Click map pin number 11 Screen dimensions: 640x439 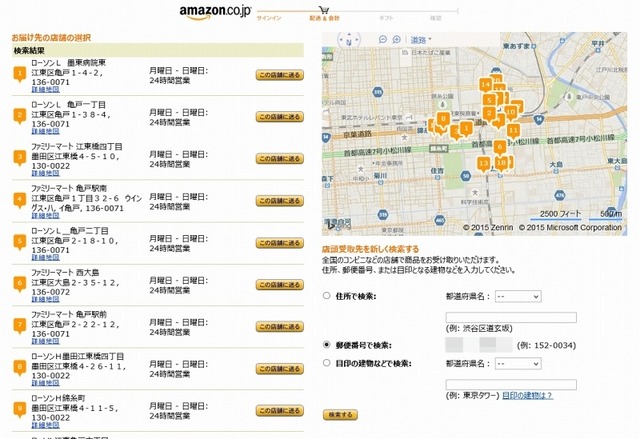(x=513, y=130)
